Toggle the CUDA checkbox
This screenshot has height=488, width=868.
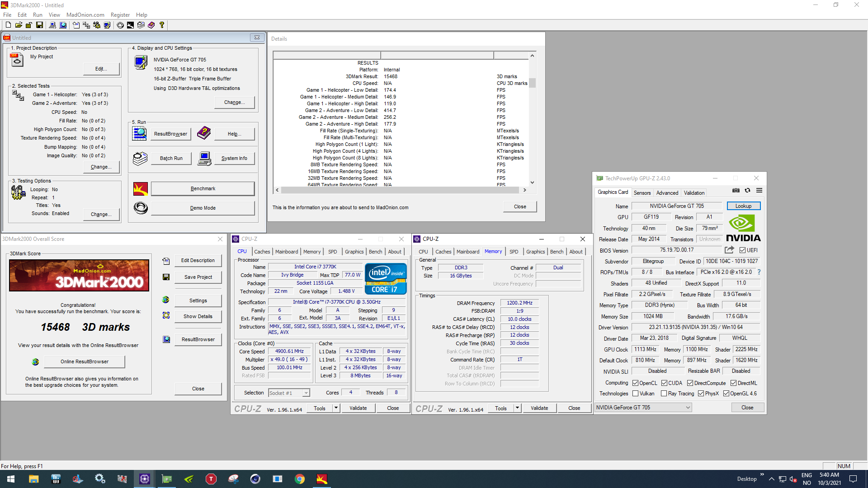[664, 383]
